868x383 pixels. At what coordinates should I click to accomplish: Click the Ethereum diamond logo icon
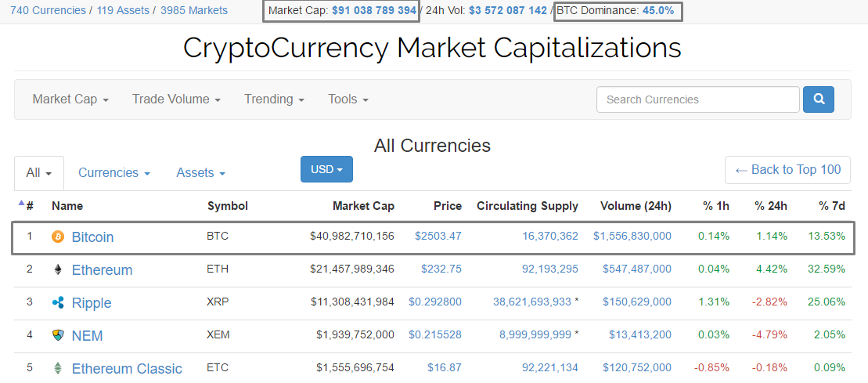point(57,269)
